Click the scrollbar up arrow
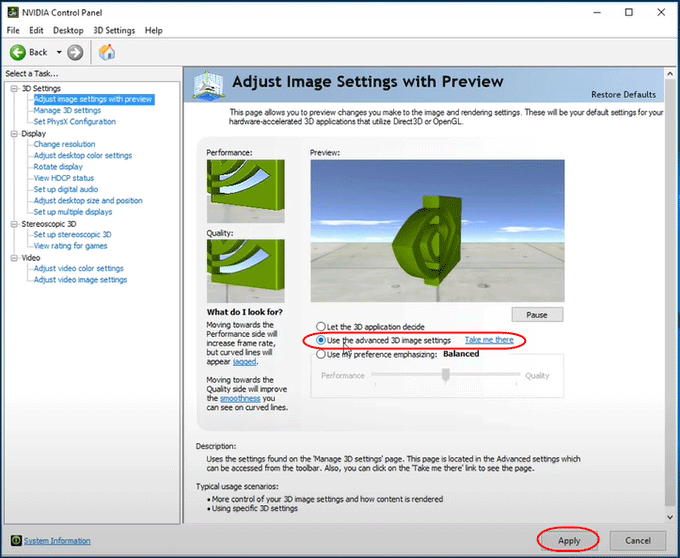680x558 pixels. (x=670, y=74)
